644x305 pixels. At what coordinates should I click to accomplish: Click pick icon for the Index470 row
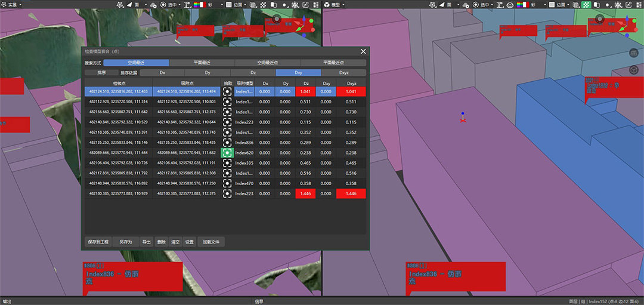click(x=227, y=183)
